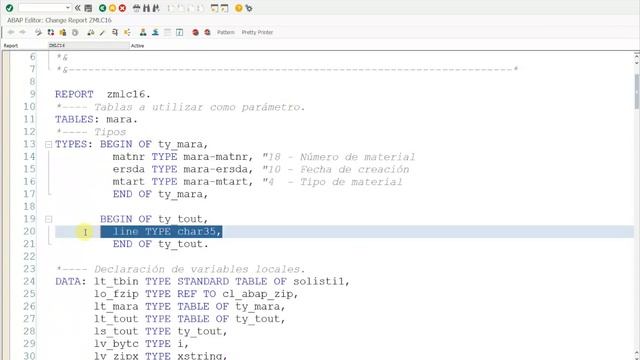The width and height of the screenshot is (640, 360).
Task: Open the command field history dropdown arrow
Action: pyautogui.click(x=68, y=8)
